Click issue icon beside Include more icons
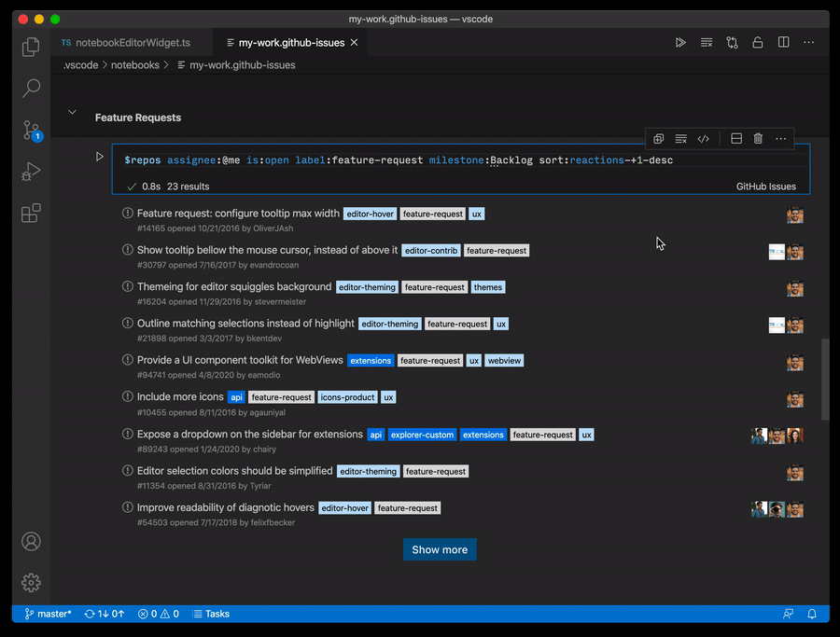 tap(128, 396)
